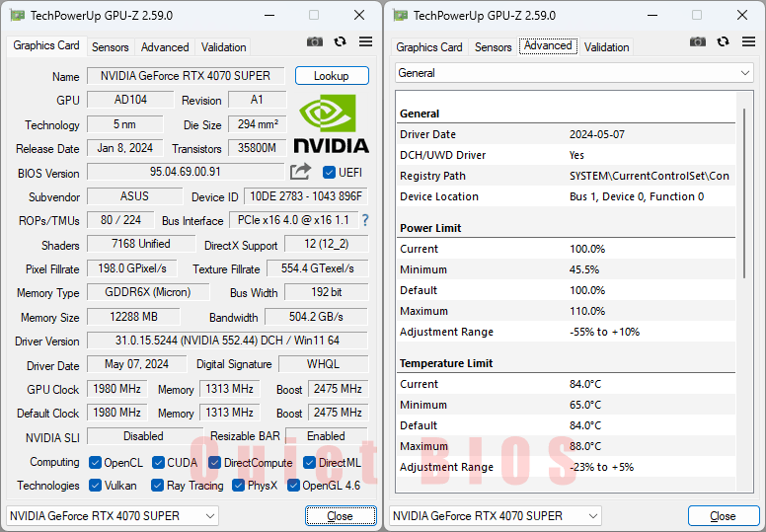Select the Registry Path row
Viewport: 766px width, 532px height.
pyautogui.click(x=567, y=176)
